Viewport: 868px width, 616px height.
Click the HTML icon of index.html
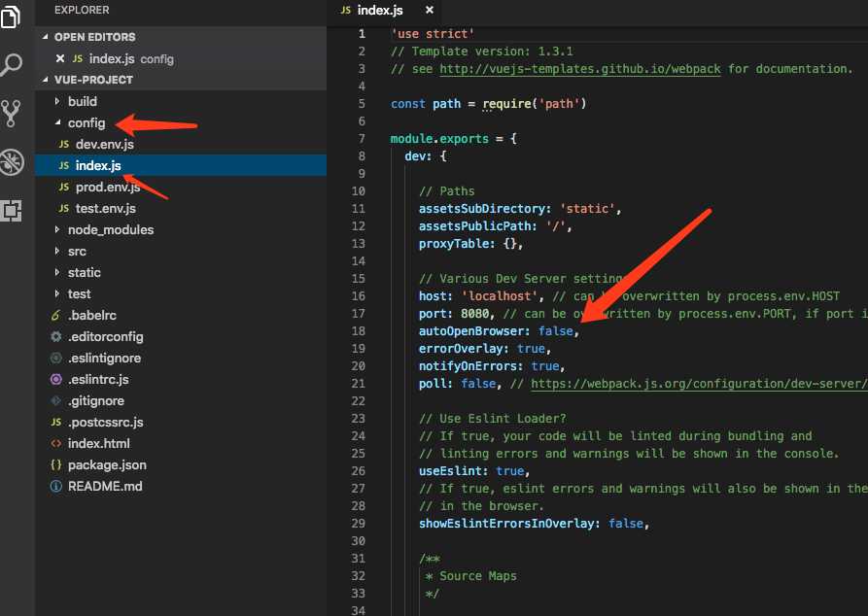tap(56, 444)
